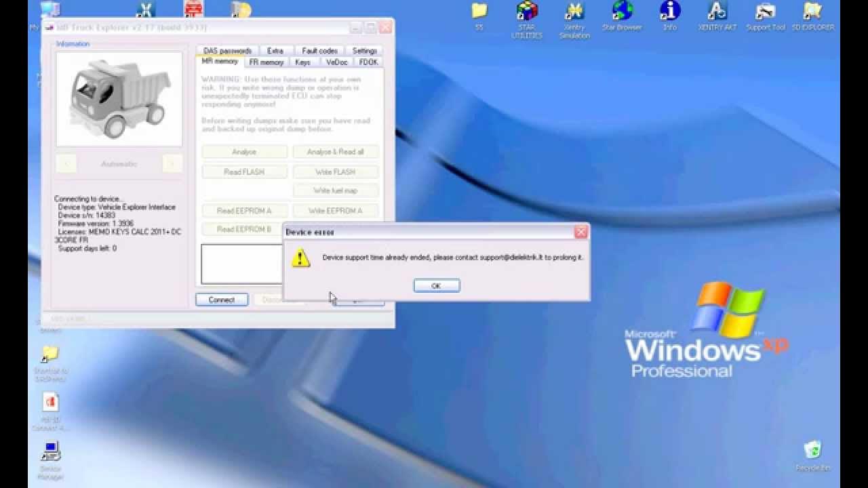Viewport: 868px width, 488px height.
Task: Open the Extra tab
Action: pyautogui.click(x=275, y=51)
